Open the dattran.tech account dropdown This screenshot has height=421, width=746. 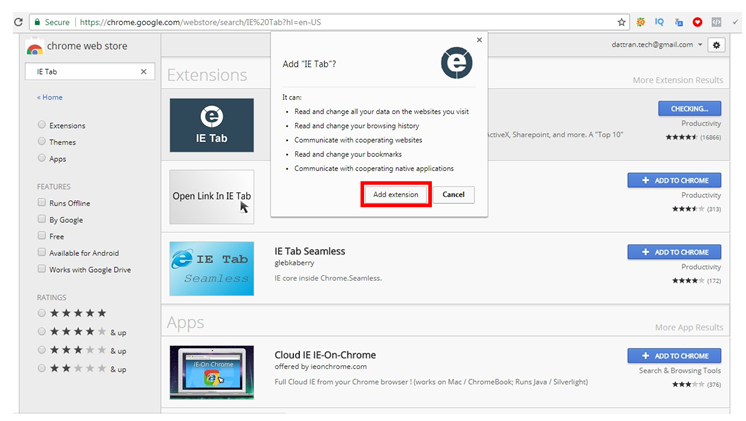657,45
